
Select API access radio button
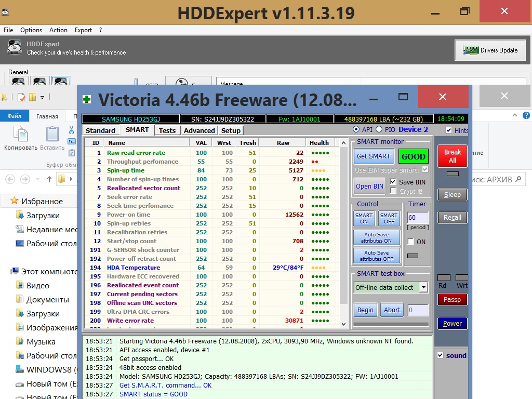pyautogui.click(x=356, y=129)
